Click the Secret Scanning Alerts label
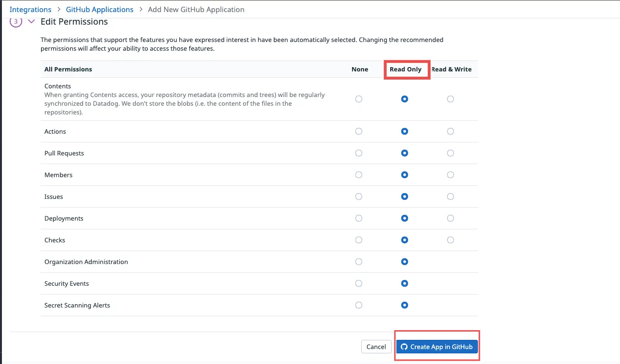620x364 pixels. coord(77,305)
